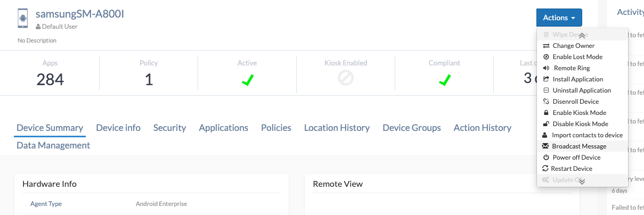Image resolution: width=644 pixels, height=215 pixels.
Task: Switch to the Action History tab
Action: [483, 128]
